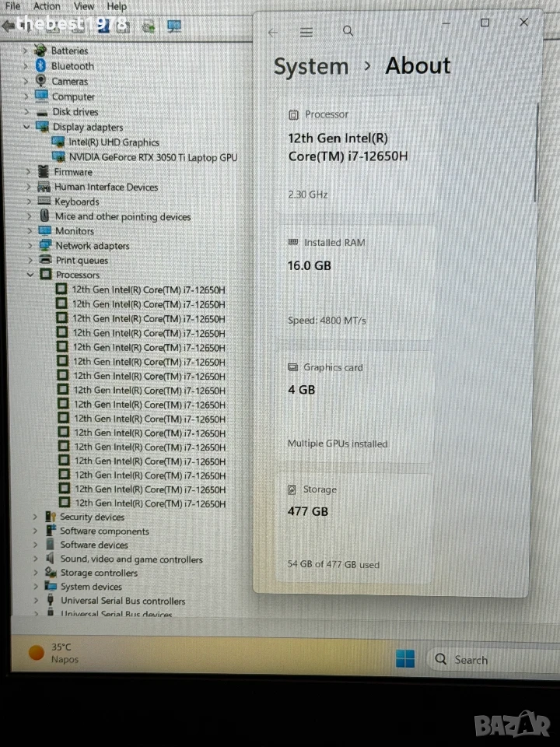Click the text '54 GB of 477 GB used'
The height and width of the screenshot is (747, 560).
[x=334, y=565]
